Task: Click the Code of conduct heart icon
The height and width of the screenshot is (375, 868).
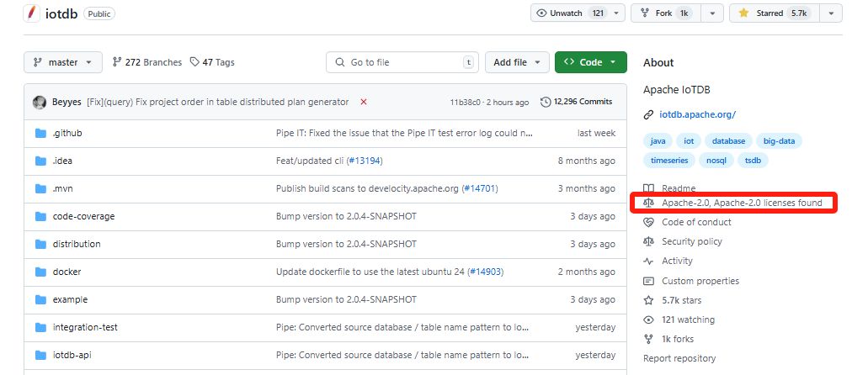Action: (x=648, y=222)
